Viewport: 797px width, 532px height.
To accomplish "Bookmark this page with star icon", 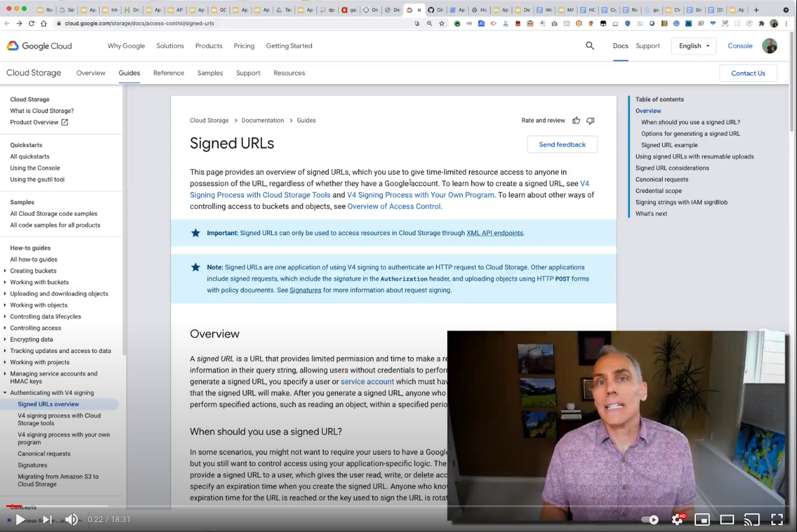I will tap(442, 23).
